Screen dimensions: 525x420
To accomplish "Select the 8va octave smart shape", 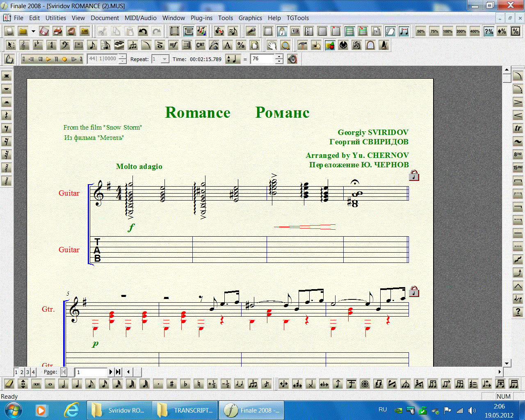I will click(518, 155).
